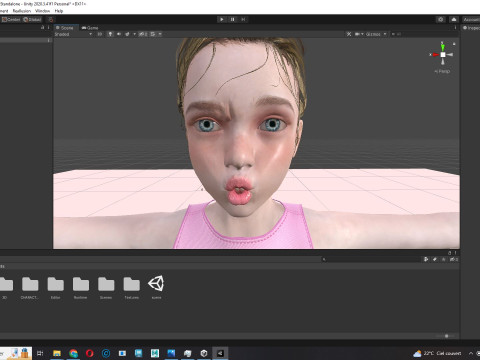
Task: Toggle hidden objects visibility counter
Action: [143, 34]
